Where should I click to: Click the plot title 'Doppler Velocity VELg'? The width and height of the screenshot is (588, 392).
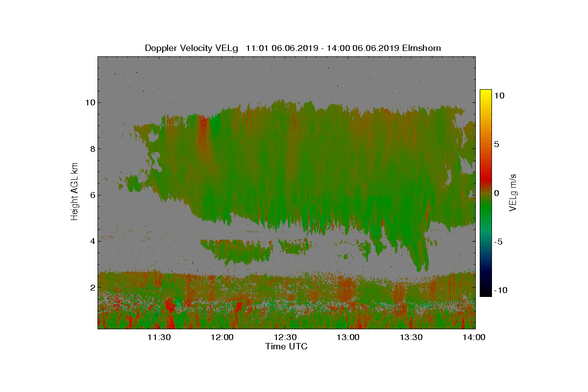191,48
